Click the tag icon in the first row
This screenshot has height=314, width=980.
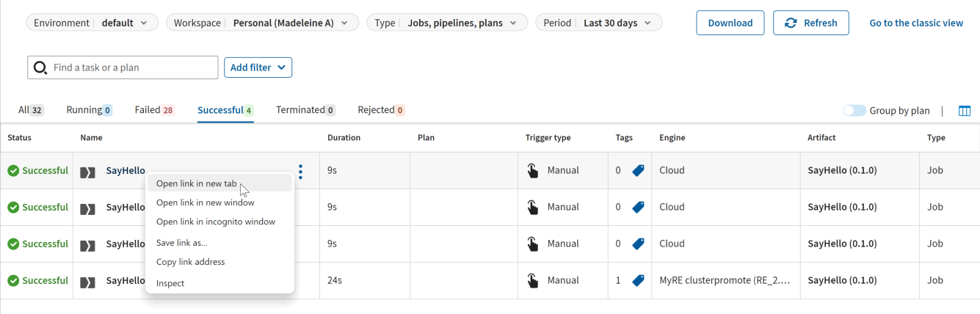638,170
